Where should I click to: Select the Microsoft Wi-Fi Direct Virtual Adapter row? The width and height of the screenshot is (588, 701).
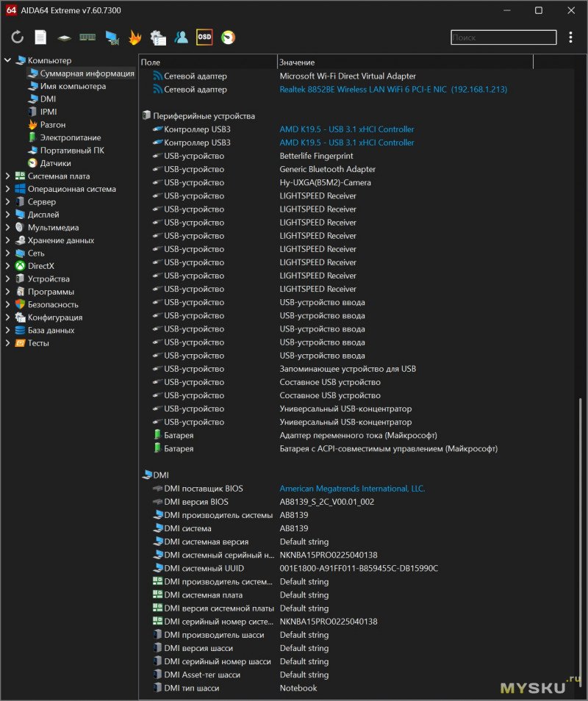pyautogui.click(x=356, y=76)
